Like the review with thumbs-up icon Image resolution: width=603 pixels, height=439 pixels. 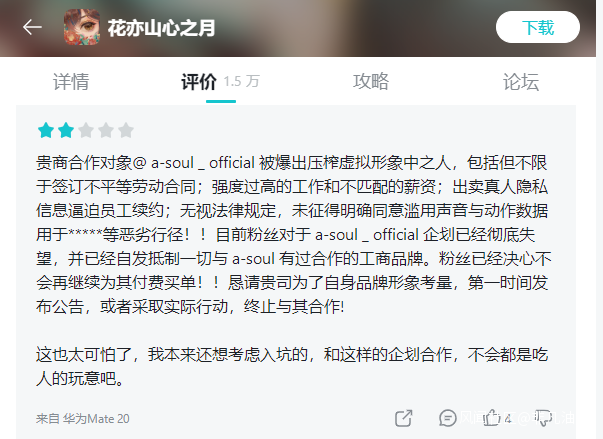[x=491, y=418]
